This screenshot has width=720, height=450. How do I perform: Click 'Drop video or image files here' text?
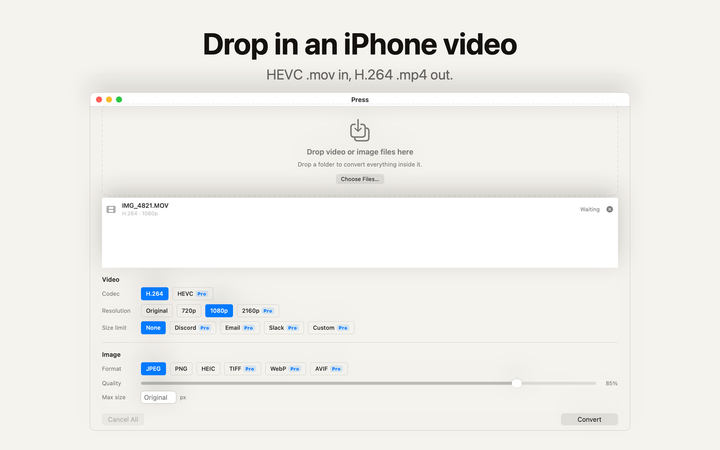(x=360, y=152)
